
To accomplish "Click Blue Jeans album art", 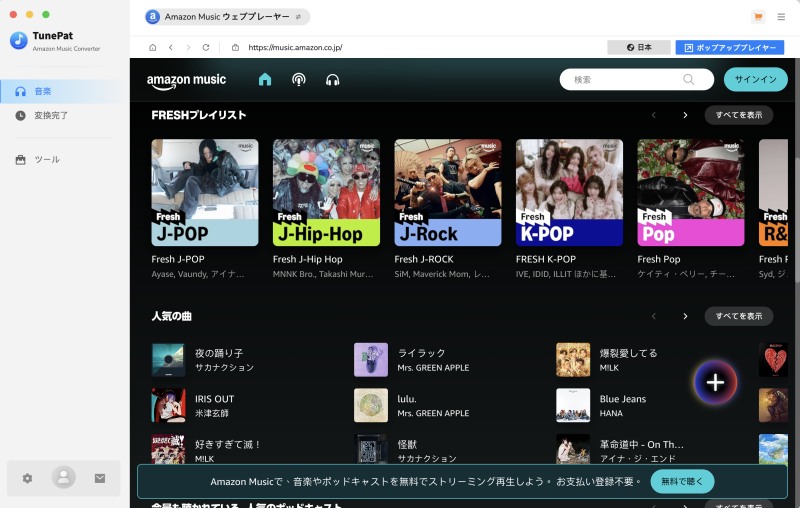I will [573, 405].
